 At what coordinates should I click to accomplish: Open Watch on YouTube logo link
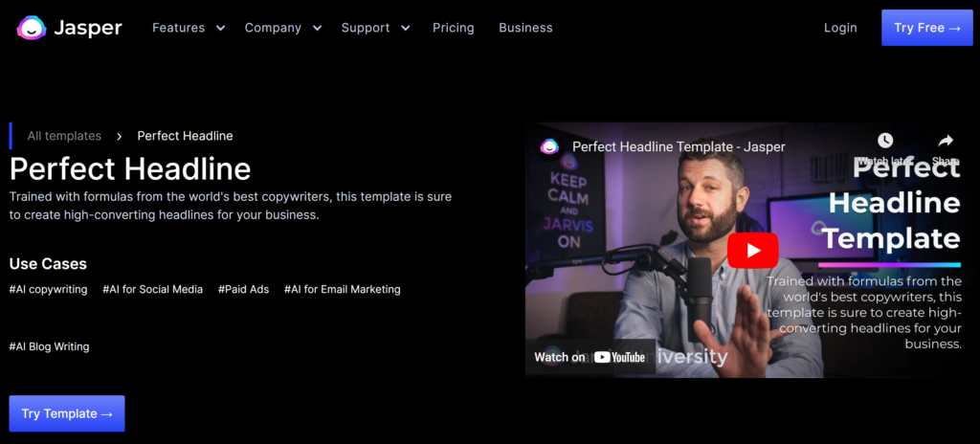[x=590, y=357]
